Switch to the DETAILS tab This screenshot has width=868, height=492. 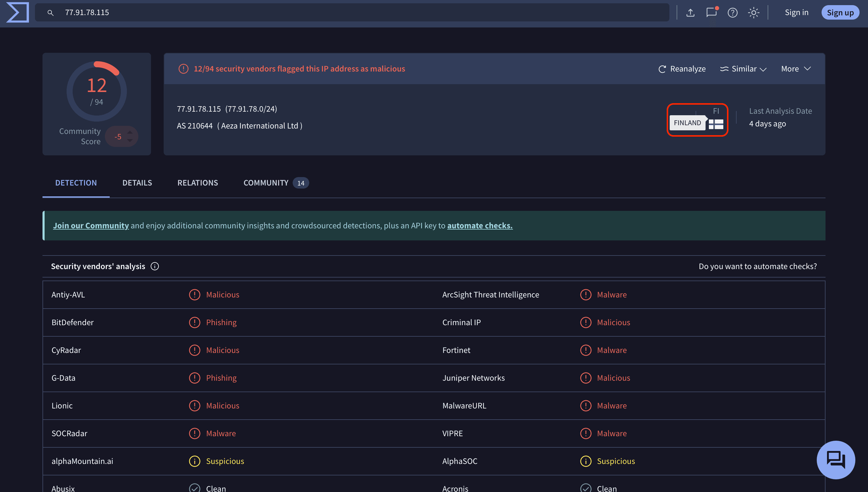(137, 183)
